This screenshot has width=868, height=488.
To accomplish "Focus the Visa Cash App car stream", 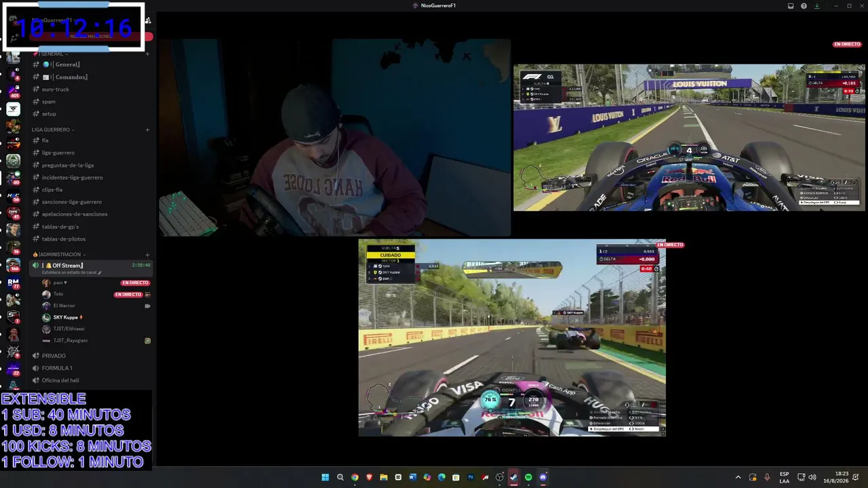I will tap(512, 338).
